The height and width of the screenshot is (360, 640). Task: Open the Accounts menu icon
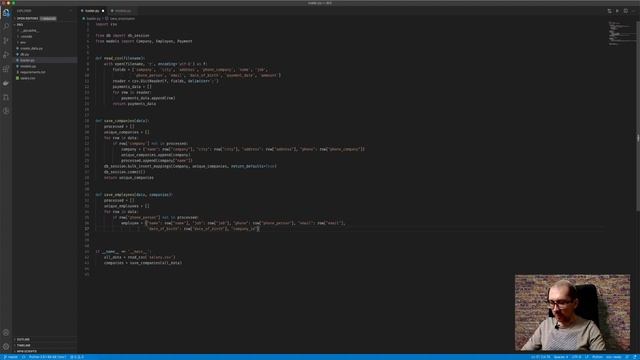point(6,333)
